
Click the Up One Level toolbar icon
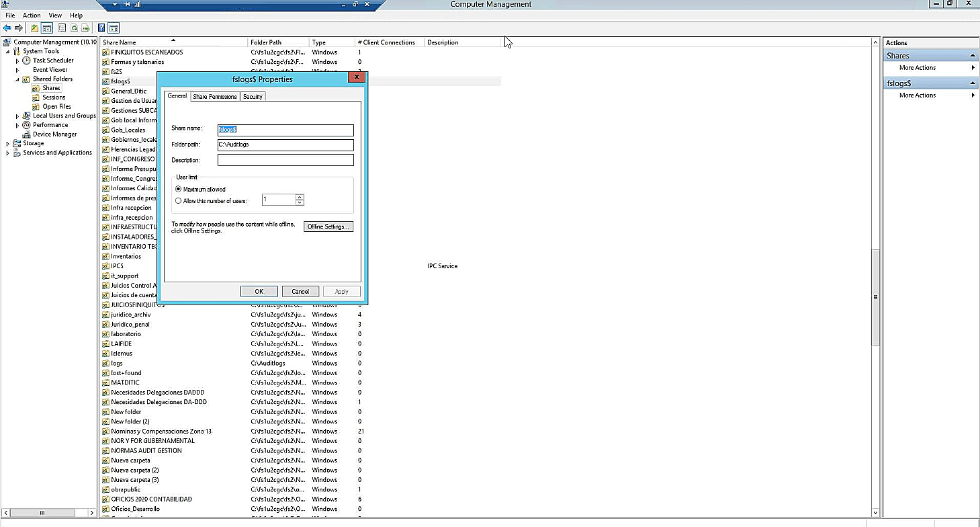pyautogui.click(x=35, y=28)
